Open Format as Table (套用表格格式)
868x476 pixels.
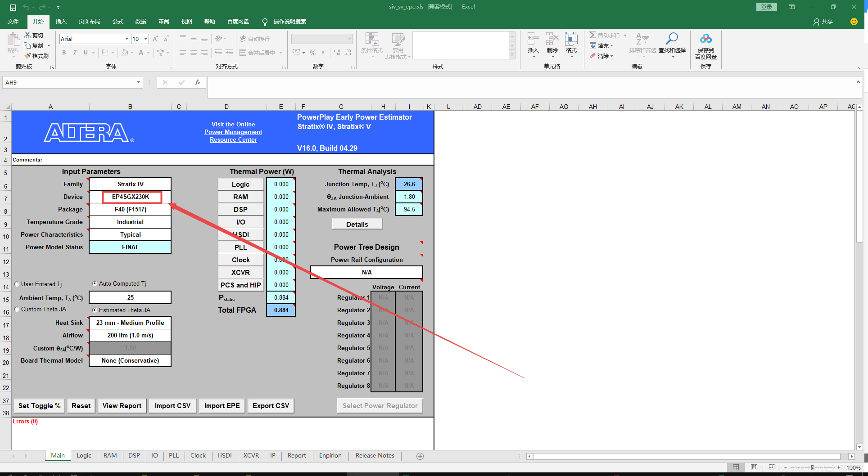coord(398,46)
